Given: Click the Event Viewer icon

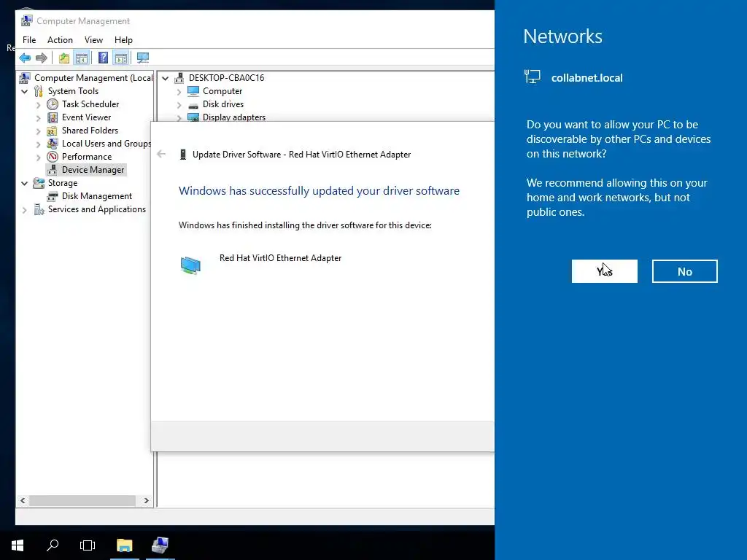Looking at the screenshot, I should (x=53, y=117).
